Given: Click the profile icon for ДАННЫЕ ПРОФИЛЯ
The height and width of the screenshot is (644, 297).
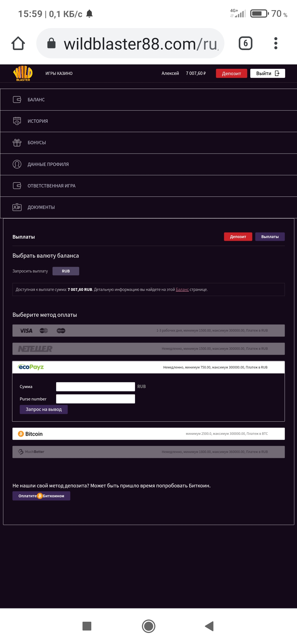Looking at the screenshot, I should tap(17, 164).
